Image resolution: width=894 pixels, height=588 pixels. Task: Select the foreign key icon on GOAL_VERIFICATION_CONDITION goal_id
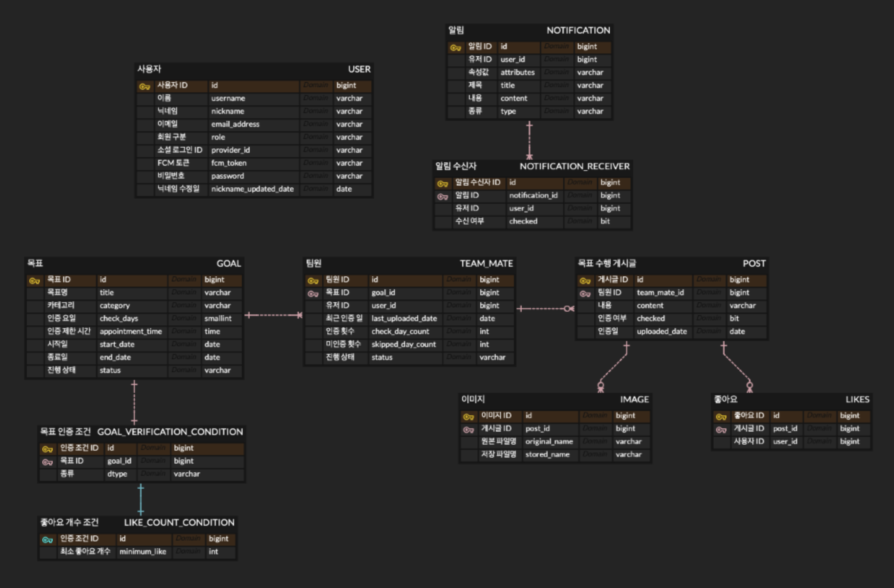pos(47,461)
